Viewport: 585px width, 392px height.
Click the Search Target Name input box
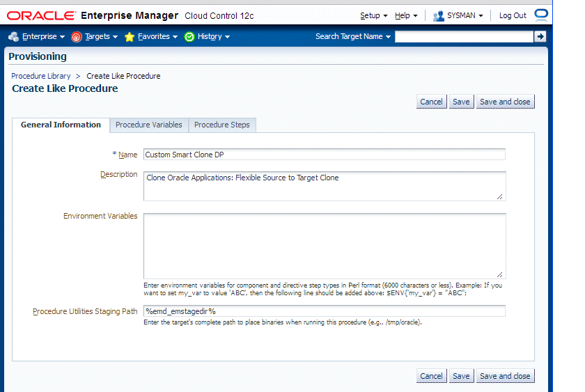pyautogui.click(x=464, y=36)
